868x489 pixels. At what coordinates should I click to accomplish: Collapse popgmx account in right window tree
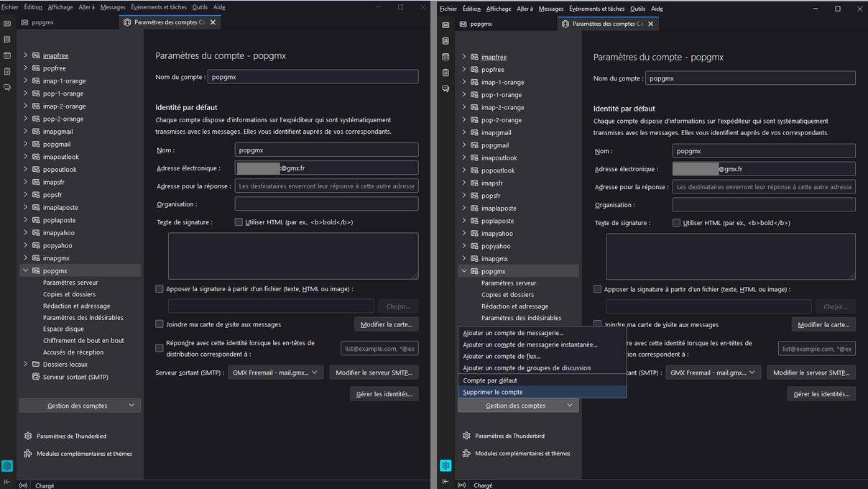463,271
